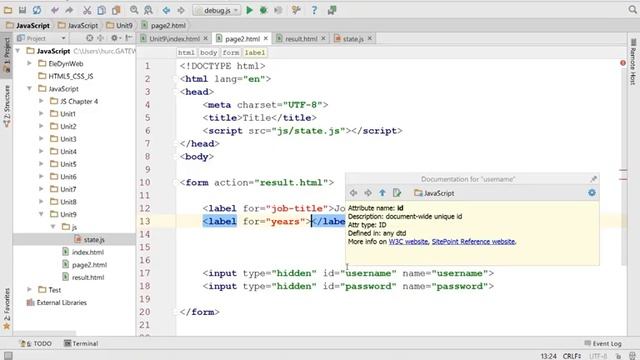
Task: Click Collapse All icon in Project panel
Action: pyautogui.click(x=100, y=38)
